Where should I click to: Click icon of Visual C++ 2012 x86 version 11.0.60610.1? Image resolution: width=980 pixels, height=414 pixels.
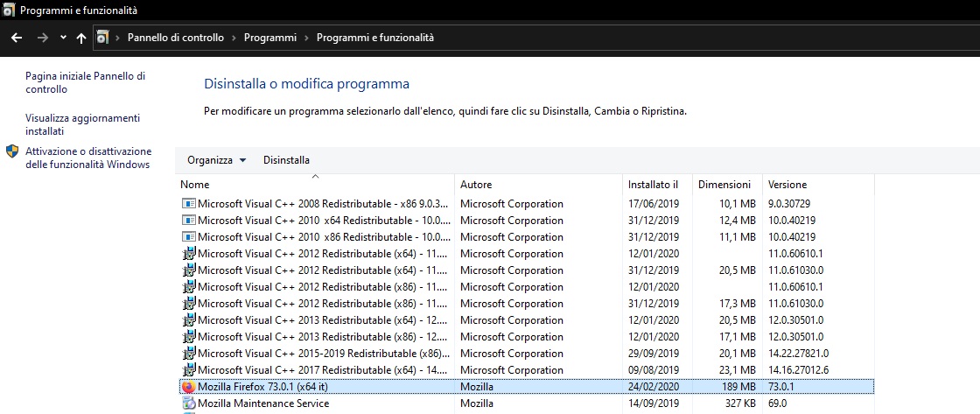pyautogui.click(x=189, y=287)
